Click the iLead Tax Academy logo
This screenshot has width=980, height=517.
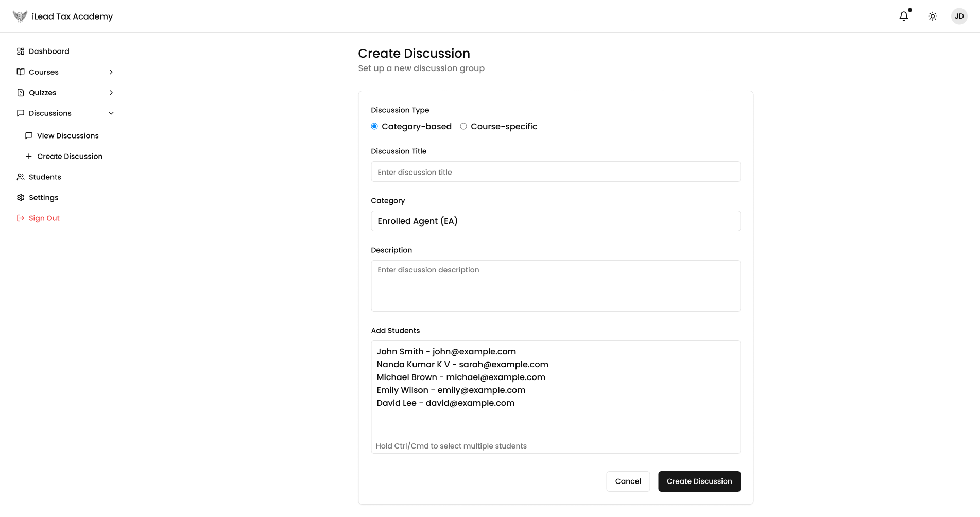click(20, 16)
